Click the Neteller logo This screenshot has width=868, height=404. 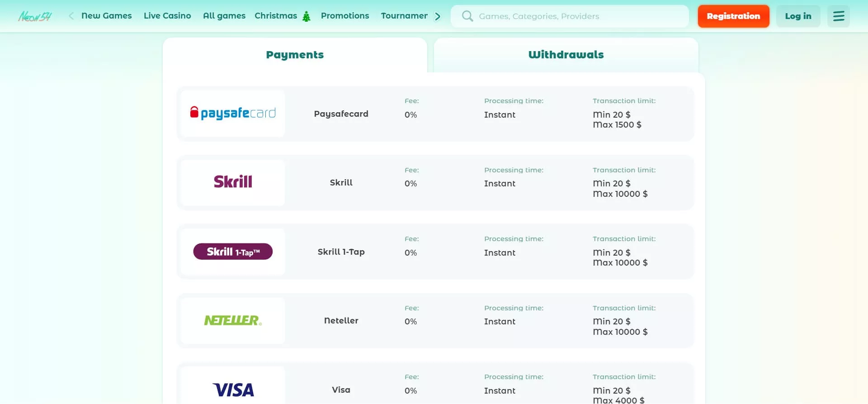click(x=233, y=320)
